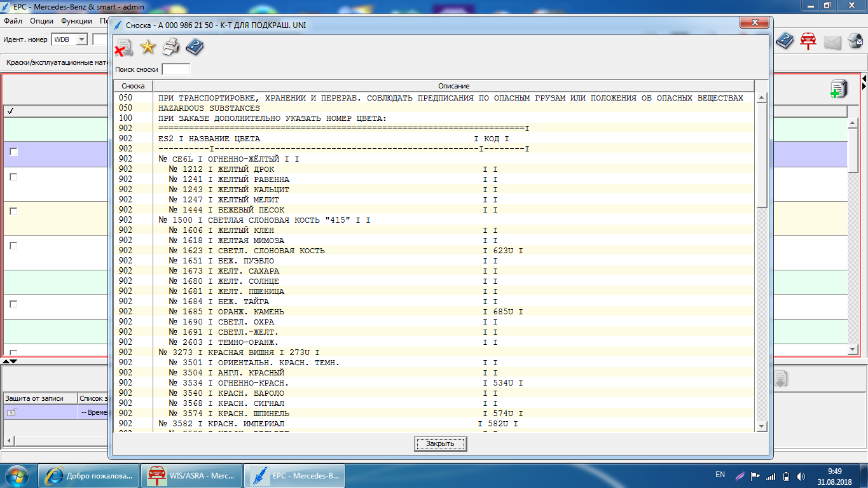Select the HAZARDOUS SUBSTANCES row
Screen dimensions: 868x488
point(434,108)
